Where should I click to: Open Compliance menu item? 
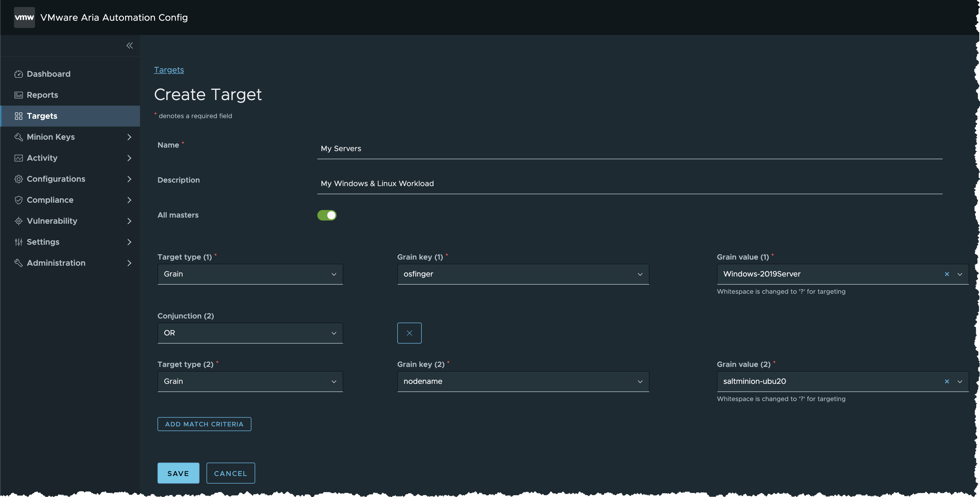pyautogui.click(x=70, y=200)
